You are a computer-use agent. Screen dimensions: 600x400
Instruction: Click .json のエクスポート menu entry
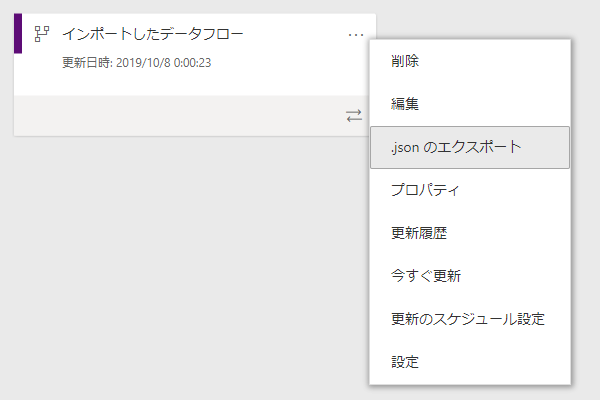click(x=470, y=147)
